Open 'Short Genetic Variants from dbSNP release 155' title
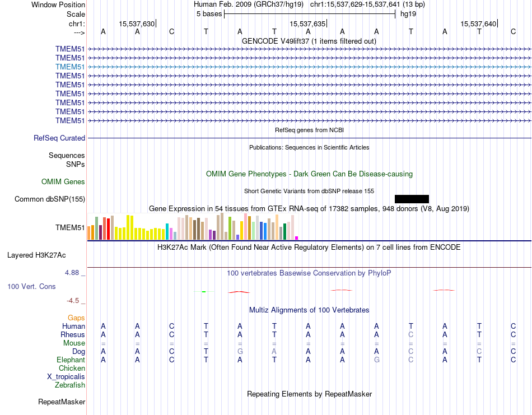The image size is (532, 415). (x=309, y=191)
